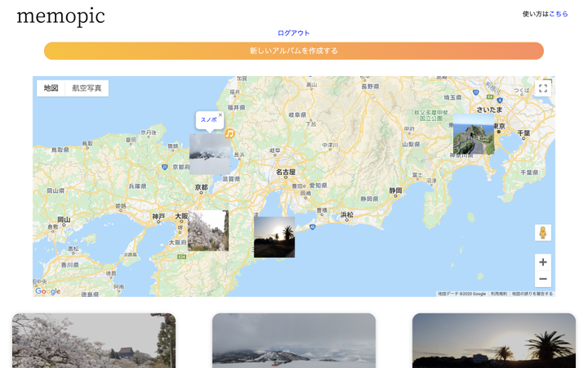Zoom out on the map with minus

(x=542, y=279)
